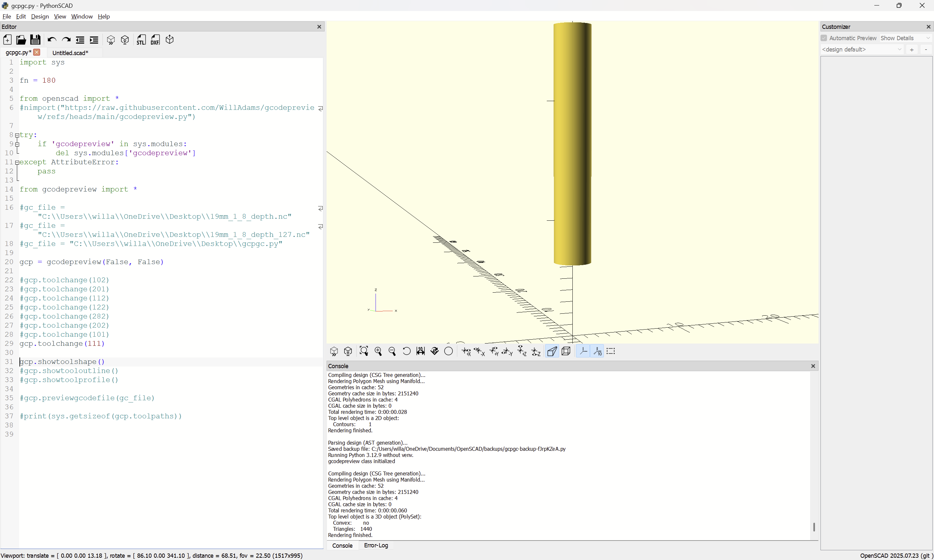Click View All in viewport toolbar
This screenshot has height=560, width=934.
click(x=364, y=351)
